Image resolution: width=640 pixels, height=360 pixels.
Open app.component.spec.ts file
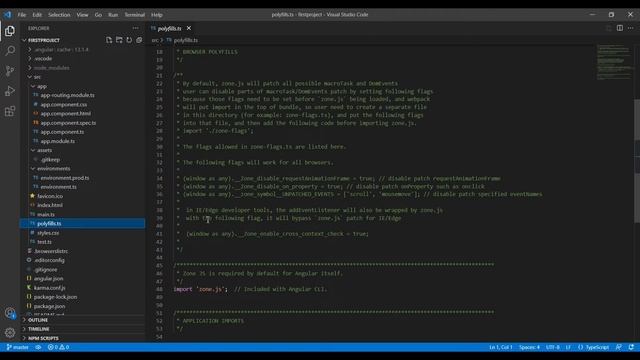coord(68,123)
